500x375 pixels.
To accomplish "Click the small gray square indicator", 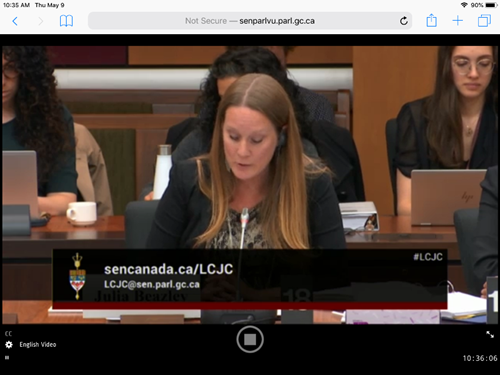I will [x=7, y=358].
